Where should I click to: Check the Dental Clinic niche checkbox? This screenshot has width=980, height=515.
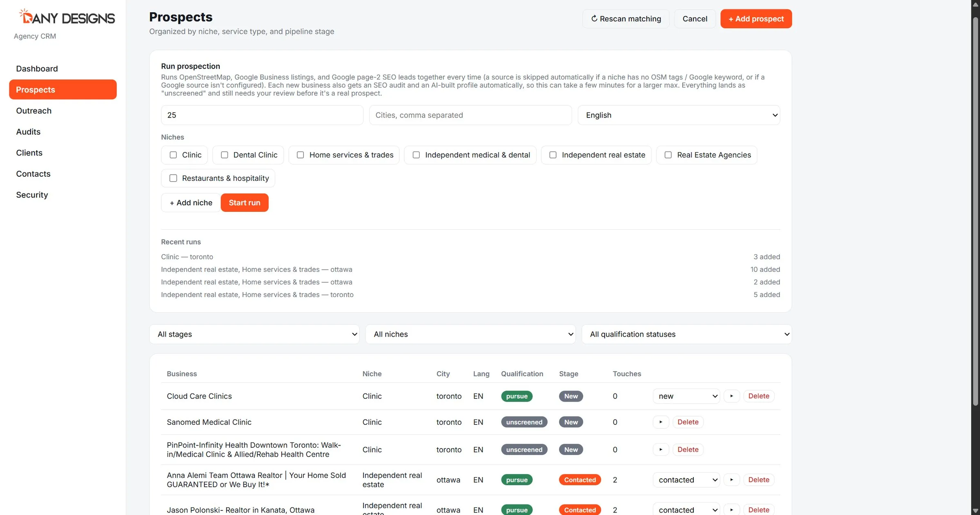pos(225,155)
